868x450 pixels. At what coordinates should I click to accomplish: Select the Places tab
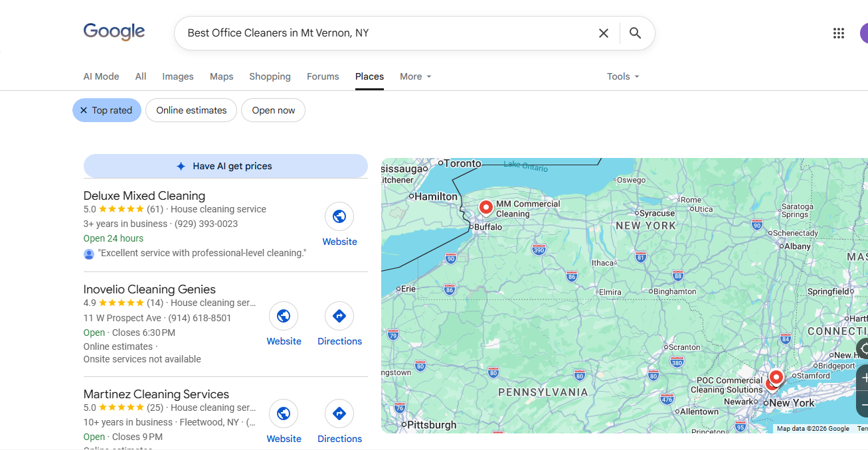pyautogui.click(x=369, y=76)
